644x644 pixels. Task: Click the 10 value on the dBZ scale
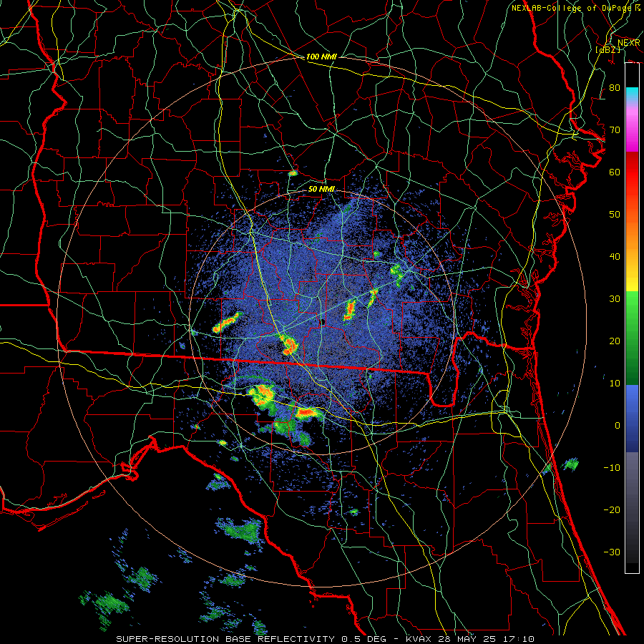pos(615,384)
